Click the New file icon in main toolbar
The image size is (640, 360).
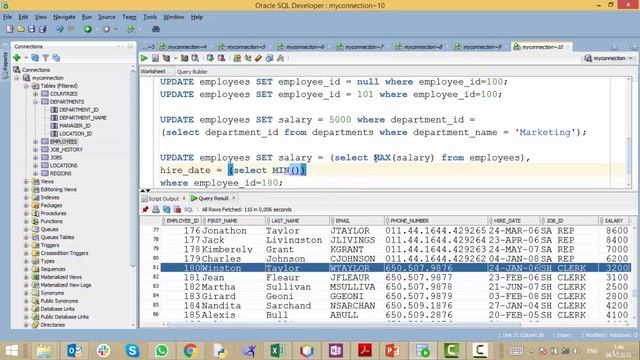[10, 29]
